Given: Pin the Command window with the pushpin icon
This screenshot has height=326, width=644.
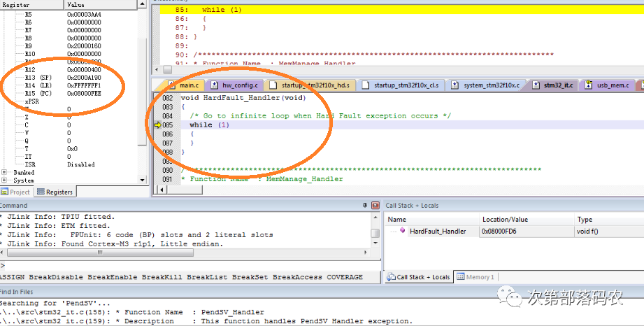Looking at the screenshot, I should point(365,205).
